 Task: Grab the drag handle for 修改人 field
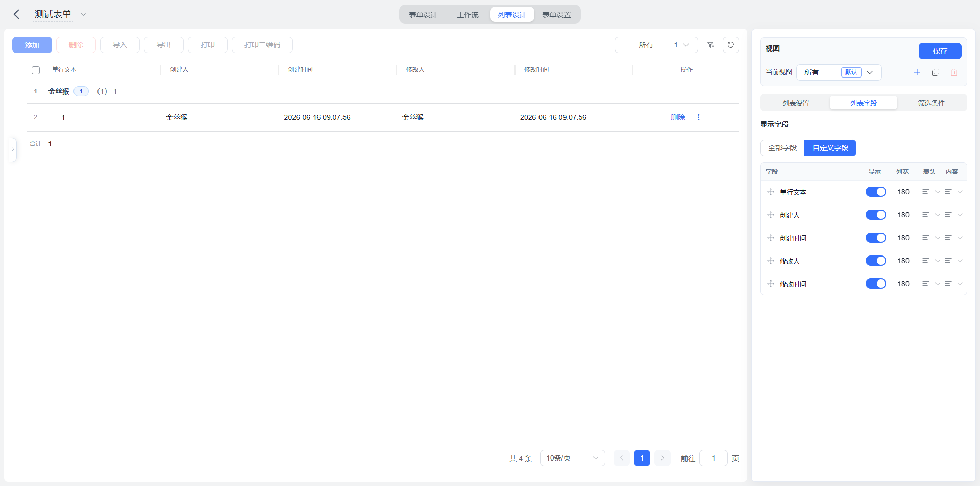pos(771,261)
